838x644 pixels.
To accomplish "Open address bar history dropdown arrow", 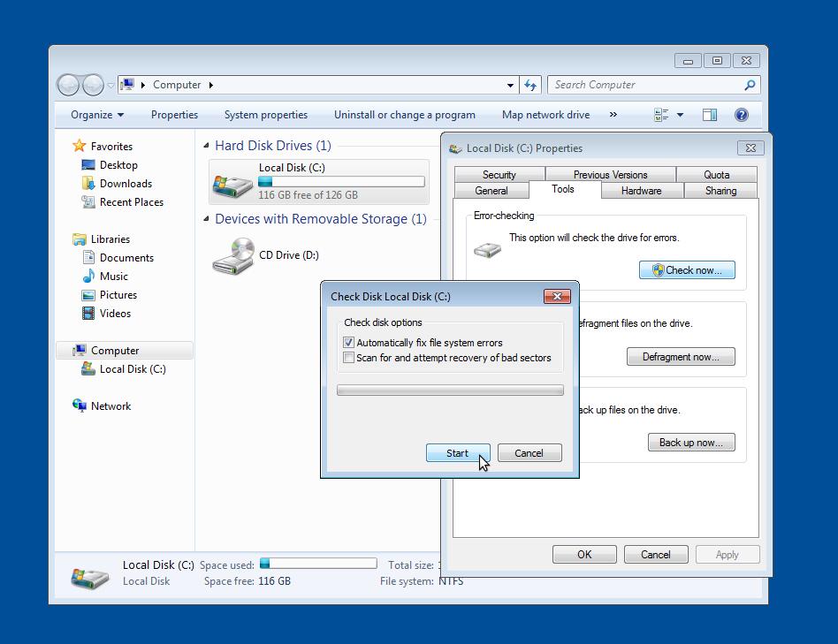I will click(510, 85).
